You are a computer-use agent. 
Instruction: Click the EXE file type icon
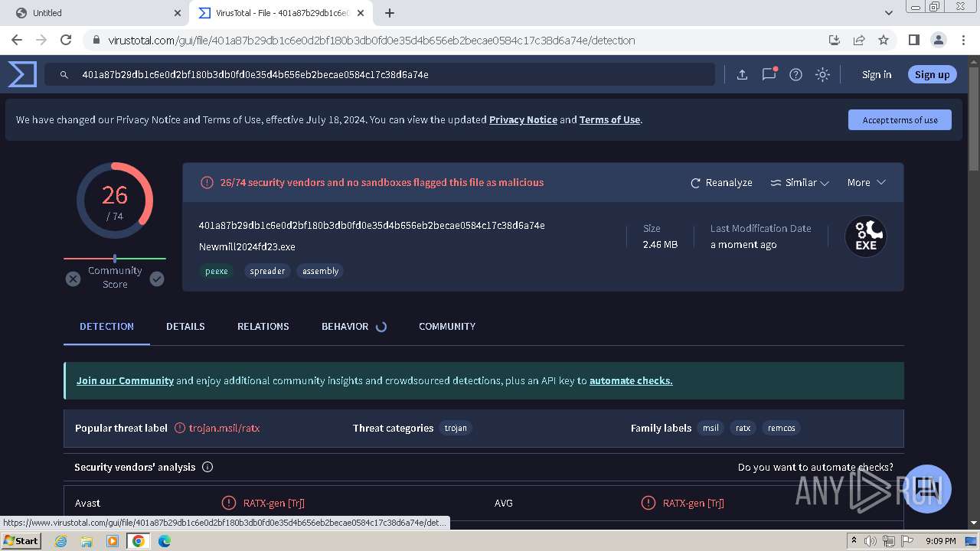pos(866,236)
